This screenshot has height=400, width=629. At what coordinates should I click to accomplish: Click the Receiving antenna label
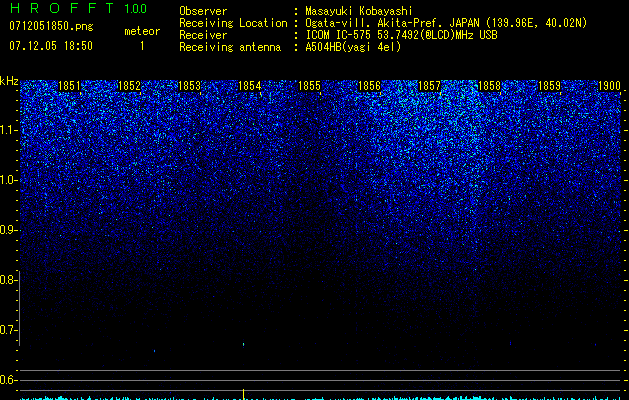point(230,47)
